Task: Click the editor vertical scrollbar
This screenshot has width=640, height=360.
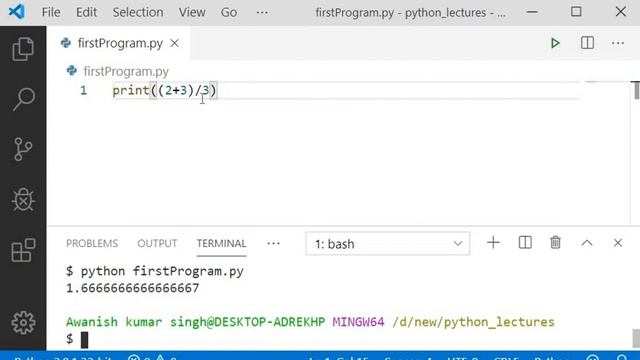Action: 636,90
